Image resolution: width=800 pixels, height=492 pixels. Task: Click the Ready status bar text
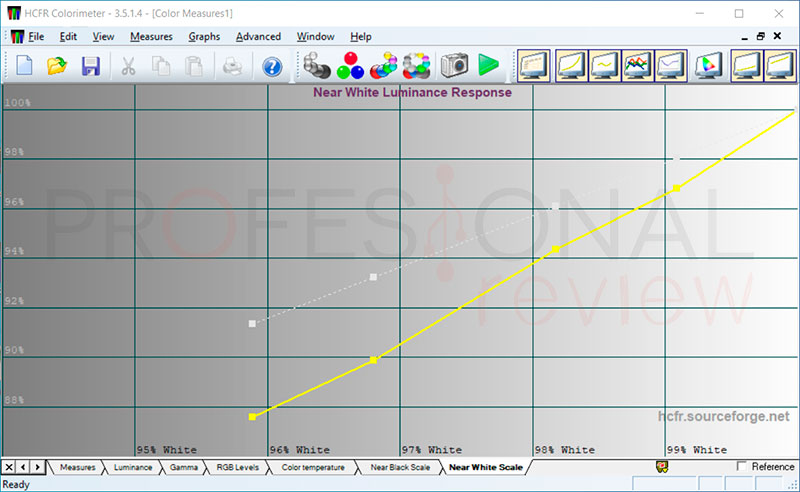tap(16, 484)
